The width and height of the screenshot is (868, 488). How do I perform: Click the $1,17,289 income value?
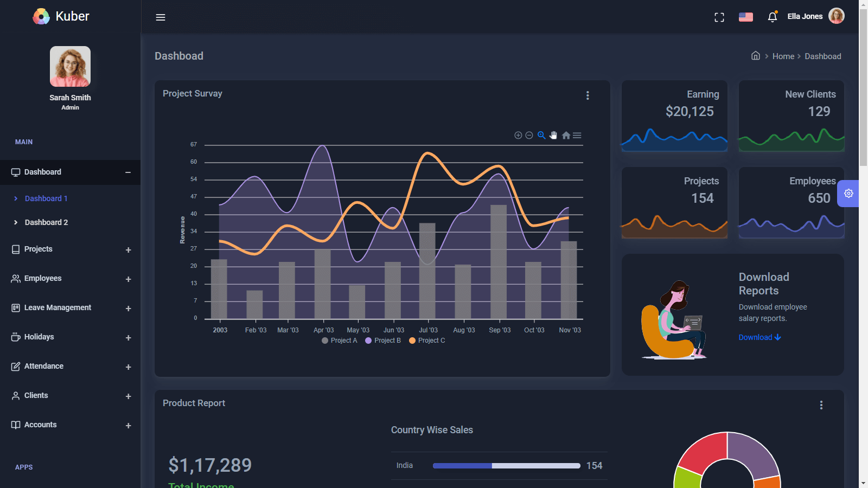click(x=210, y=465)
